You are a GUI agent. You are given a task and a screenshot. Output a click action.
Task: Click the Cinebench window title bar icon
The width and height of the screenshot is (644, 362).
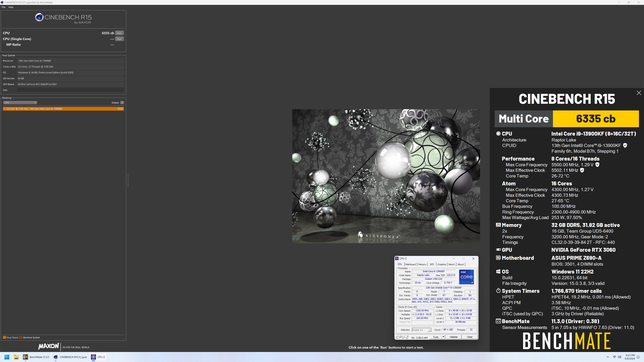tap(2, 2)
